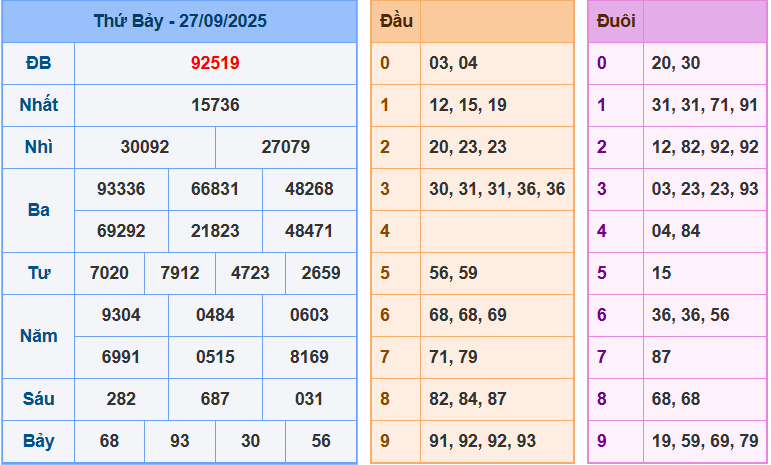Image resolution: width=771 pixels, height=465 pixels.
Task: Click the Nhất row label
Action: (x=38, y=105)
